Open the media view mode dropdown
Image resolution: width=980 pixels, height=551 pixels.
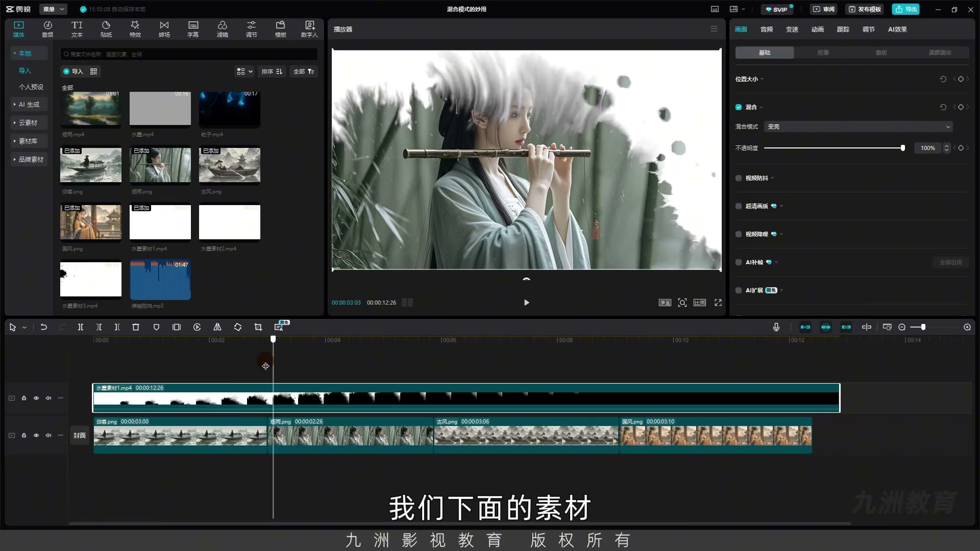[x=244, y=71]
